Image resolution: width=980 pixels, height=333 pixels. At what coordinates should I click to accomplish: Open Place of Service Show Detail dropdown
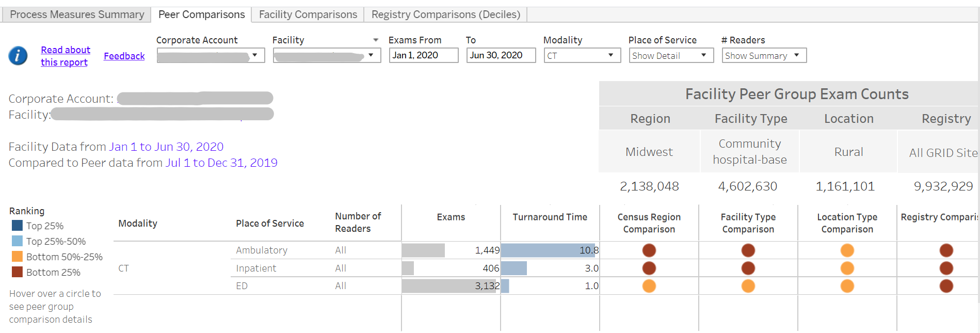tap(671, 55)
